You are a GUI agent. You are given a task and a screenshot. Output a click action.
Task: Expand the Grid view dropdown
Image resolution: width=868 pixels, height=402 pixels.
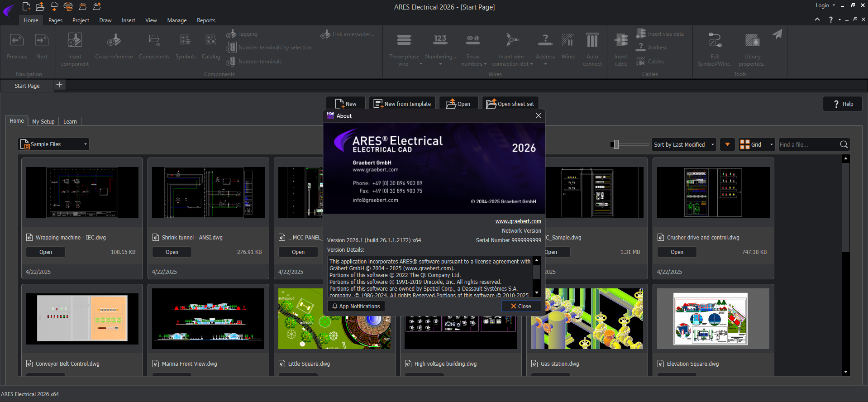tap(756, 144)
